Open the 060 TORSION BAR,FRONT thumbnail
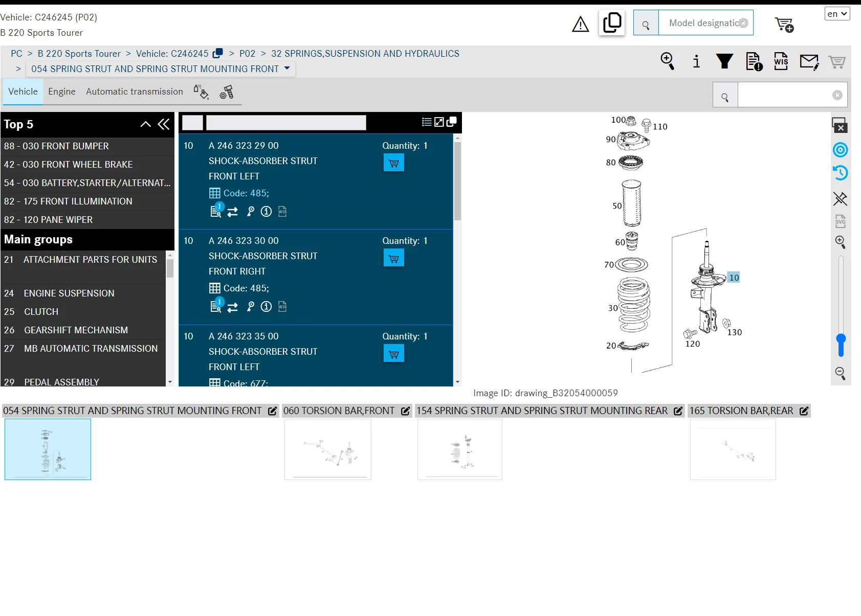861x616 pixels. (328, 449)
